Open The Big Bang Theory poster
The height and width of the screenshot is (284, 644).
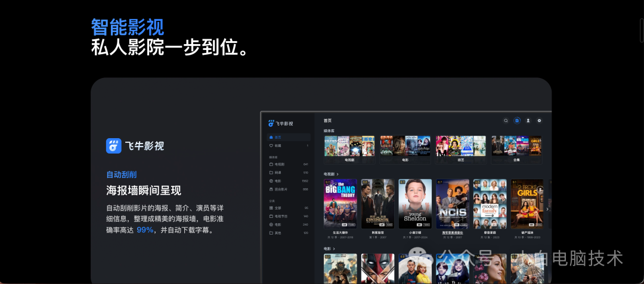(x=340, y=204)
